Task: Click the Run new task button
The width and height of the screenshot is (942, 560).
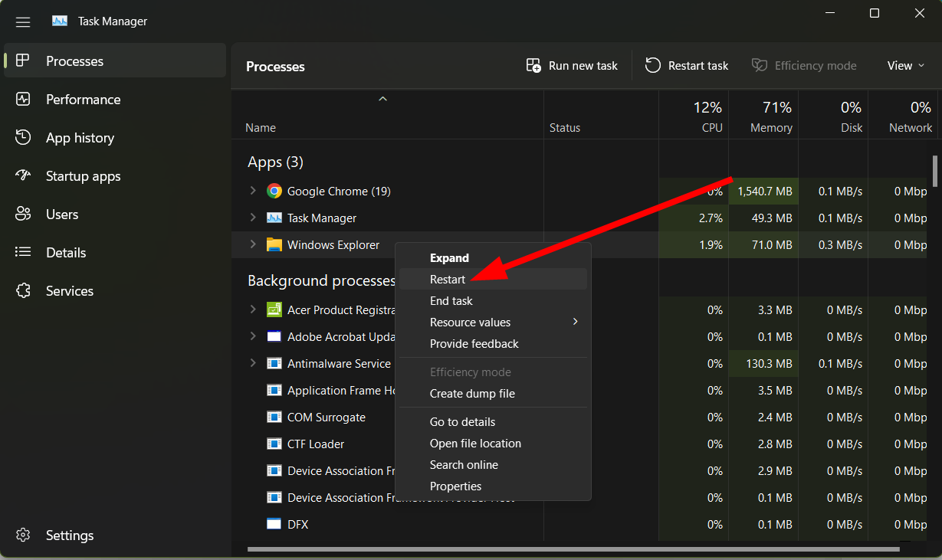Action: tap(572, 66)
